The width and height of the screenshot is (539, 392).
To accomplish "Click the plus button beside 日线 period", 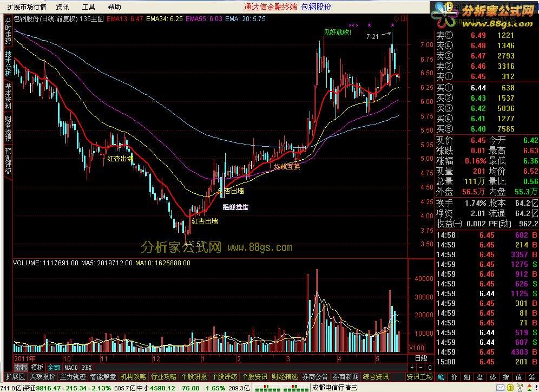I will click(x=412, y=368).
